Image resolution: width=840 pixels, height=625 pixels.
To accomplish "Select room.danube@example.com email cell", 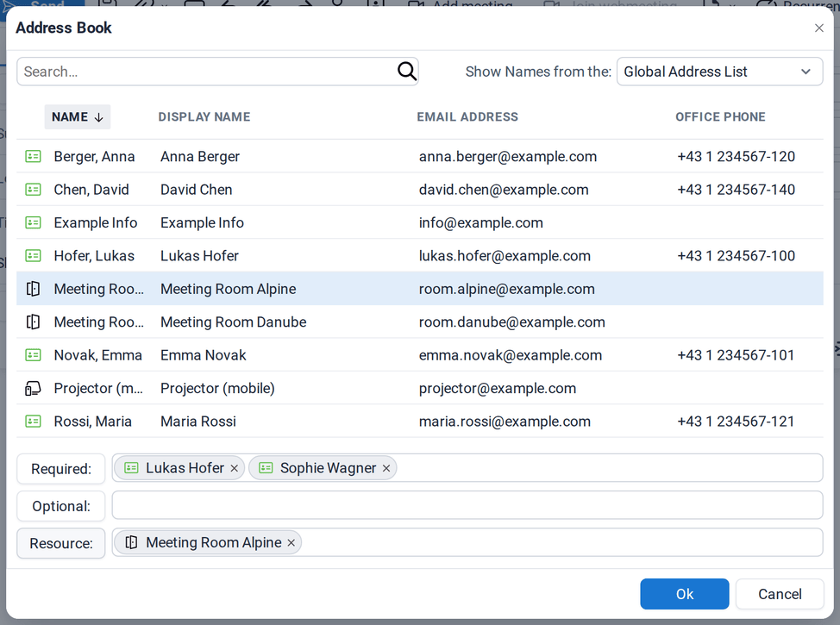I will coord(512,322).
